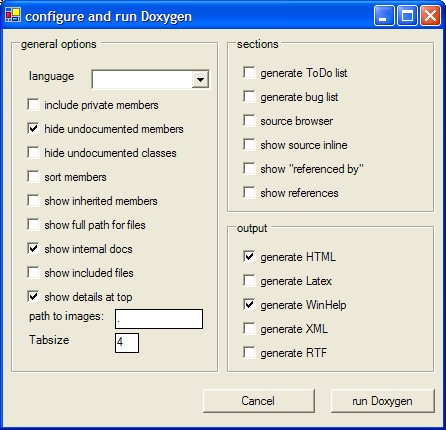Click the Tabsize input field
The width and height of the screenshot is (446, 430).
click(127, 343)
